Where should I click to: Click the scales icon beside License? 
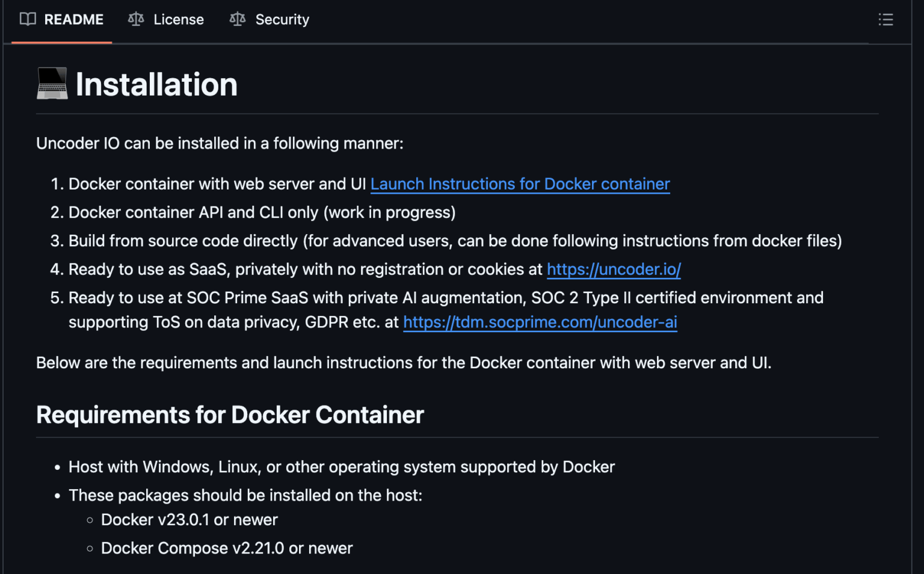coord(135,19)
